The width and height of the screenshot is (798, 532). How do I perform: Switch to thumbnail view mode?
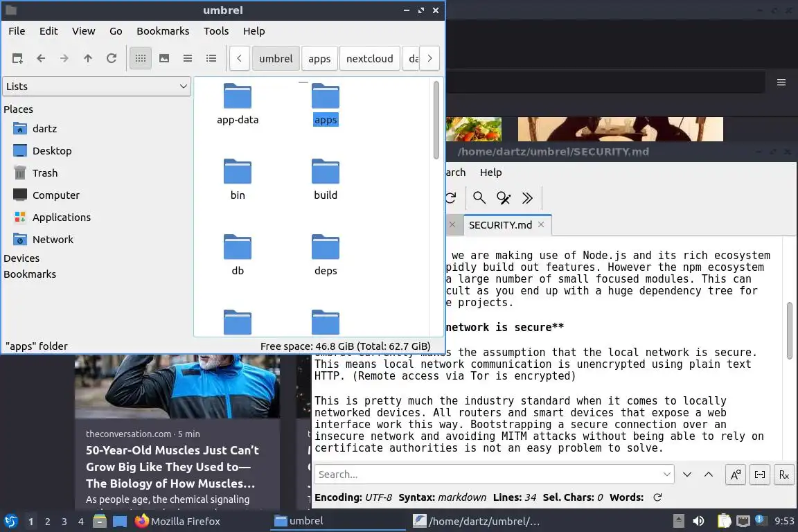[164, 59]
